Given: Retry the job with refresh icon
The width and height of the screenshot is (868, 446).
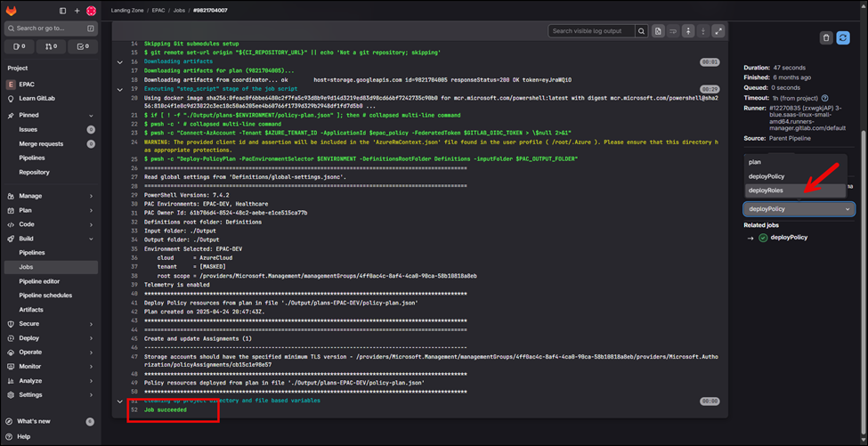Looking at the screenshot, I should [842, 37].
